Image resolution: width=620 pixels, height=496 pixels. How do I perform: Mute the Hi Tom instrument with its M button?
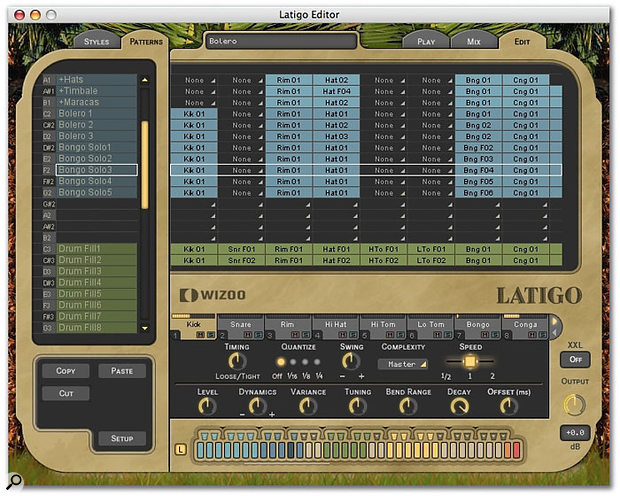[x=390, y=335]
